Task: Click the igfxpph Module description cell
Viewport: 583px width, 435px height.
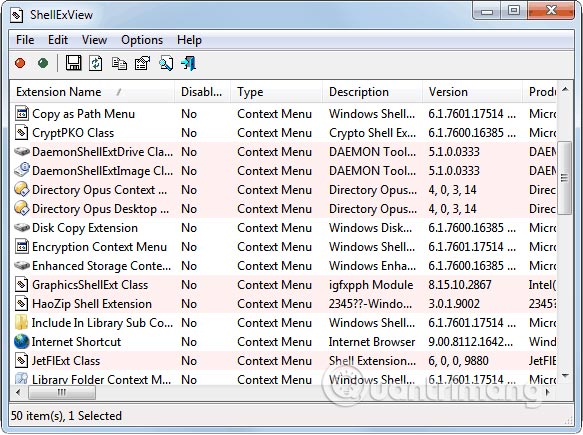Action: coord(371,285)
